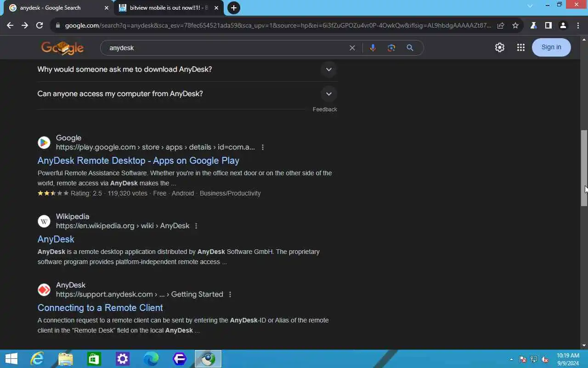Open Google quick settings gear
The height and width of the screenshot is (368, 588).
pos(500,47)
